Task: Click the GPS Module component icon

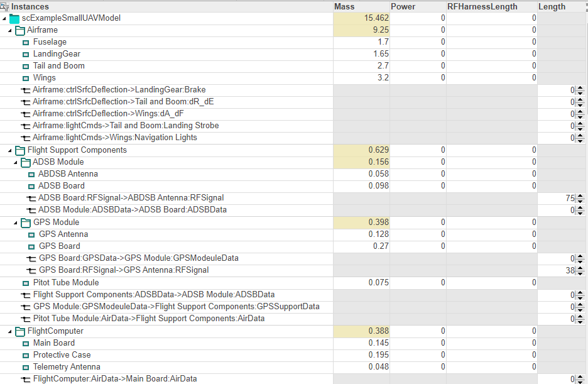Action: pos(26,222)
